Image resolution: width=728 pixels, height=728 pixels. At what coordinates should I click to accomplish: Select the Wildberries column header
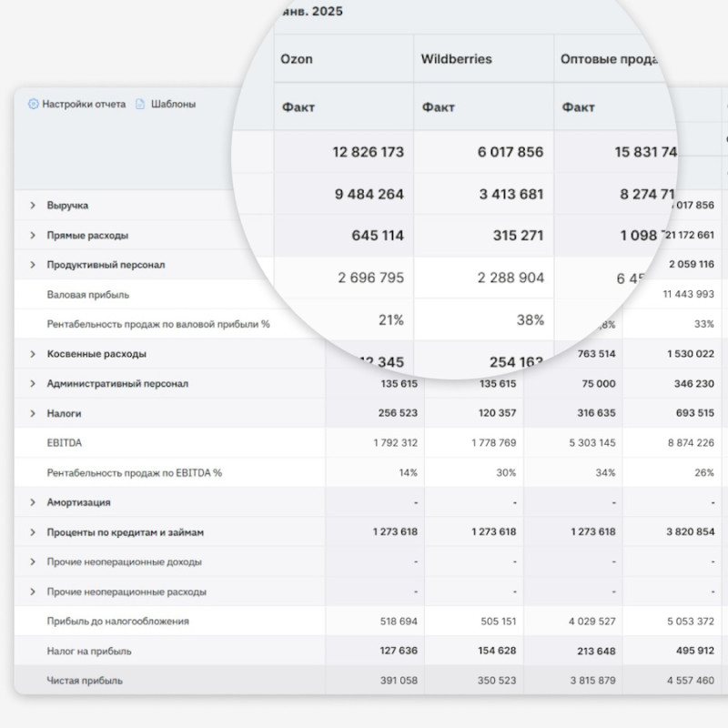(457, 59)
